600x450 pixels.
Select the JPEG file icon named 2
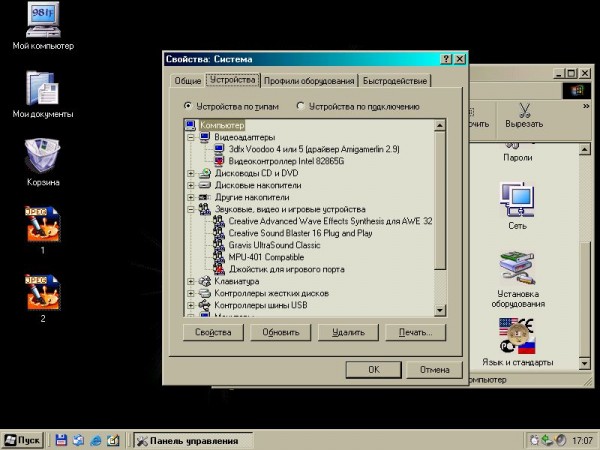click(42, 292)
